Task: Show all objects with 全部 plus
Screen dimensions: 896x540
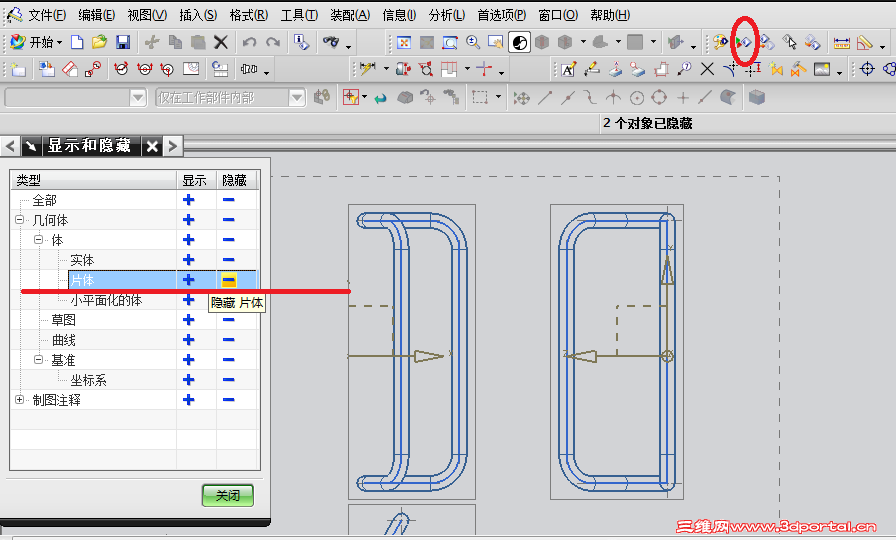Action: [189, 200]
